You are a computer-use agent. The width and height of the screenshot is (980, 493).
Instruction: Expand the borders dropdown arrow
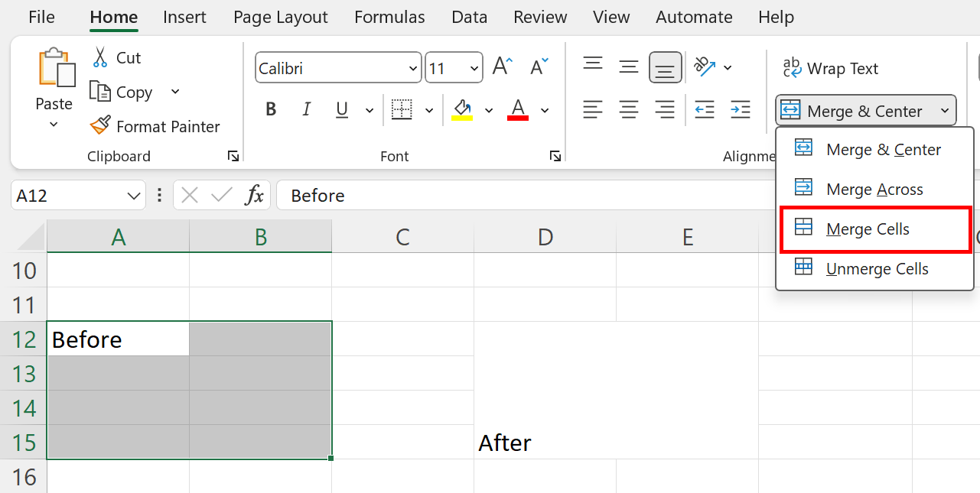point(429,111)
